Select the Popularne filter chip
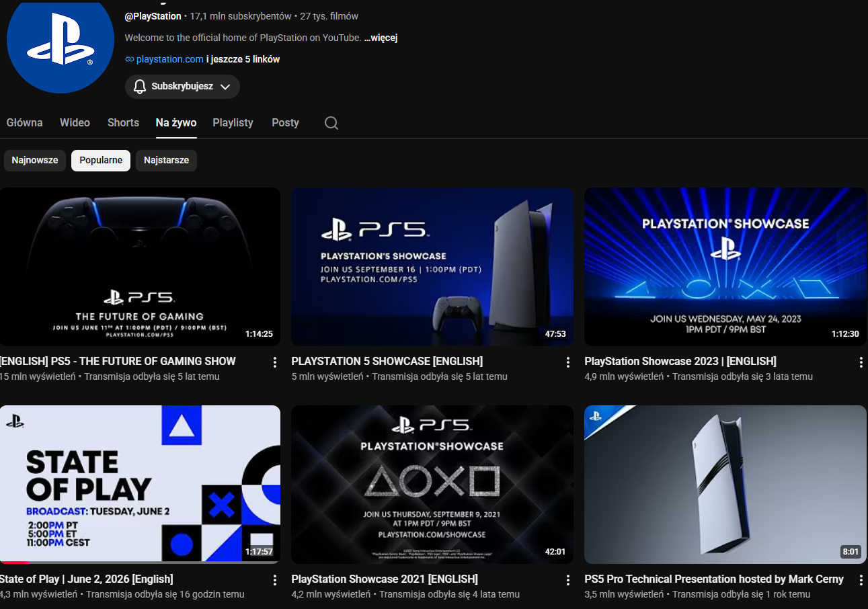868x609 pixels. [x=101, y=161]
